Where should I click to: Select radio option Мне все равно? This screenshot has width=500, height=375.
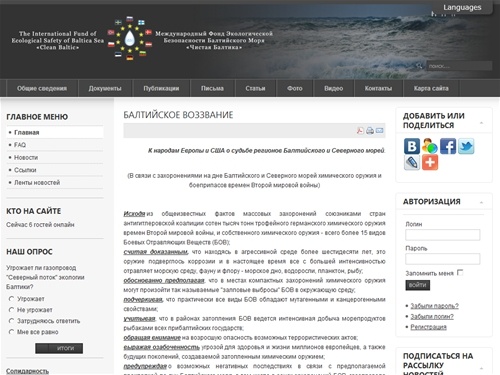tap(11, 332)
